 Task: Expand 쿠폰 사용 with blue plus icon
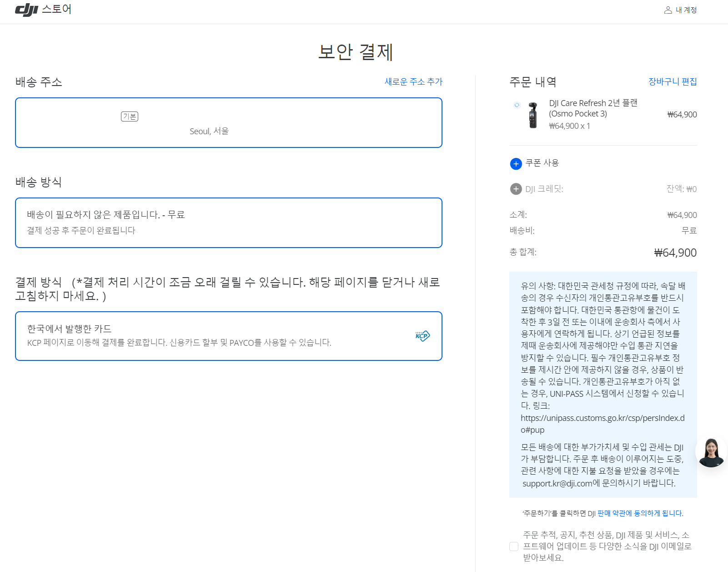[516, 164]
